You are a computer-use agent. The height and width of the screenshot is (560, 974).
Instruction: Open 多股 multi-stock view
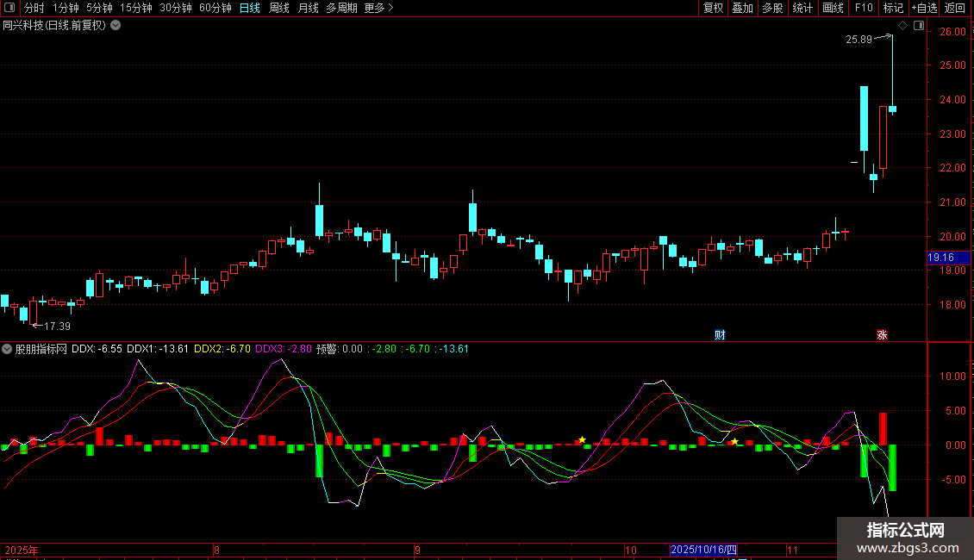[x=772, y=8]
